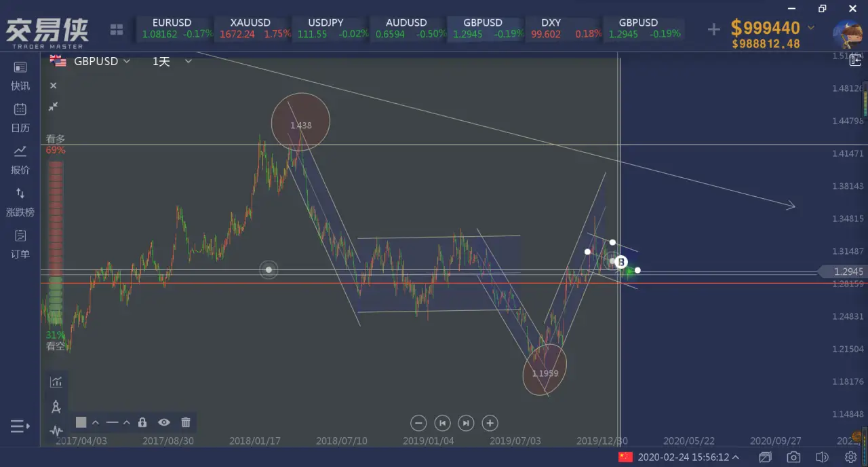Zoom out the chart with minus button
This screenshot has height=467, width=868.
418,423
